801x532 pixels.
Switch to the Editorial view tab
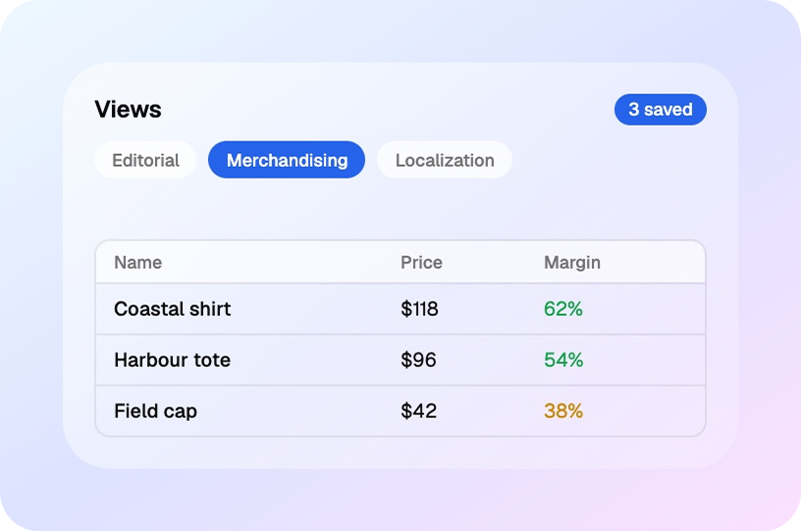145,160
